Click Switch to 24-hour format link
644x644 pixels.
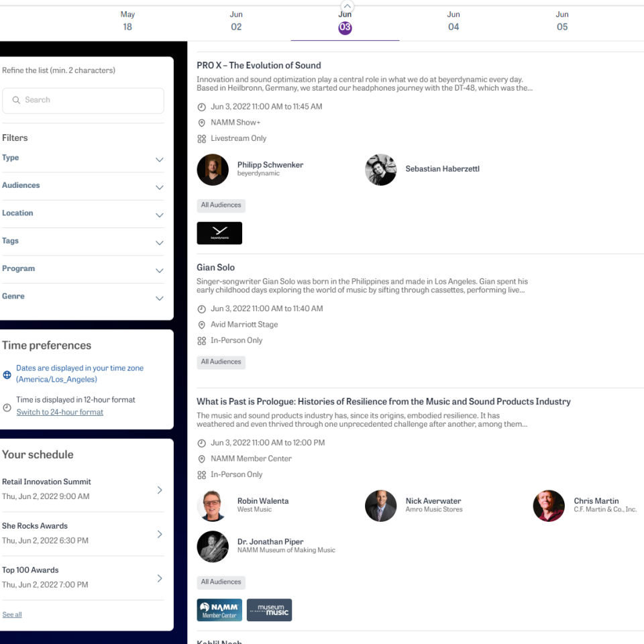point(60,412)
